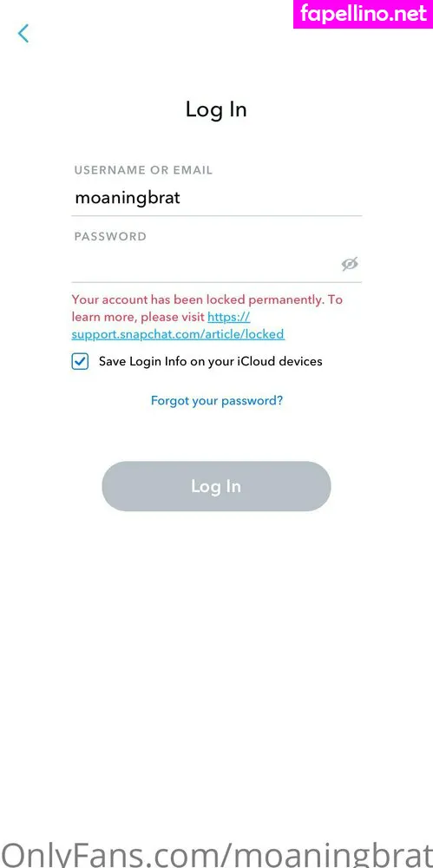Click the 'To learn more, please visit' text
Screen dimensions: 433x868
(x=207, y=308)
